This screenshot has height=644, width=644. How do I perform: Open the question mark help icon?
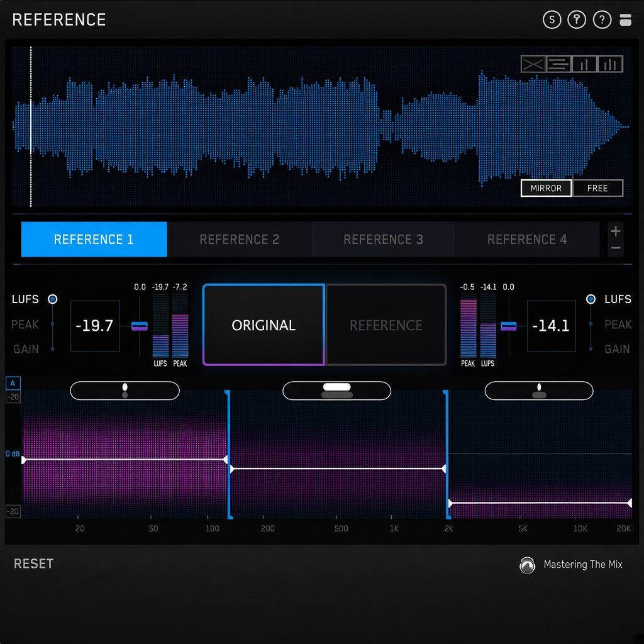[x=602, y=19]
